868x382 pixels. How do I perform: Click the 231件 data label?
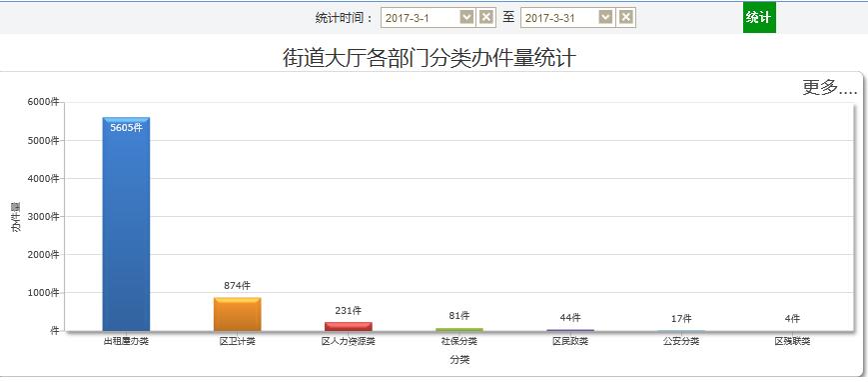click(349, 310)
